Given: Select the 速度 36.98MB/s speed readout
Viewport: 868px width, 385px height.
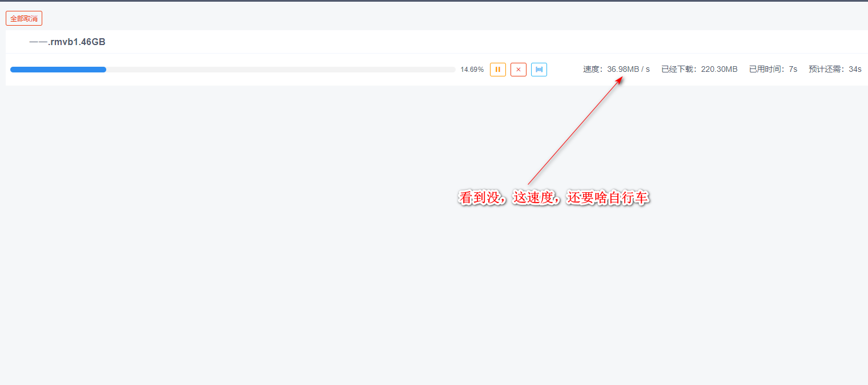Looking at the screenshot, I should [617, 68].
